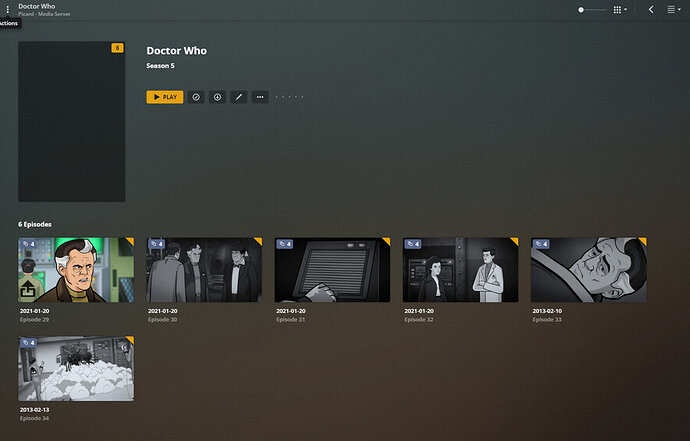Click the versions badge on Episode 31
Viewport: 690px width, 441px height.
pyautogui.click(x=285, y=244)
